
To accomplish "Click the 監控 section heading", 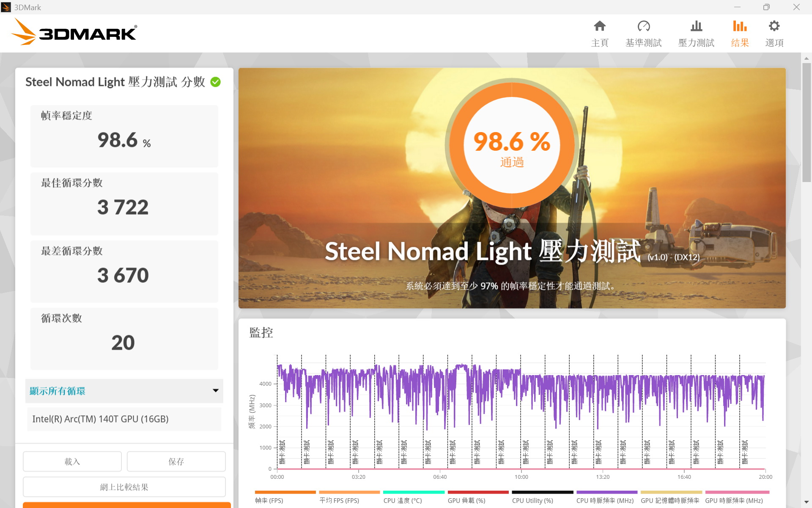I will 261,333.
